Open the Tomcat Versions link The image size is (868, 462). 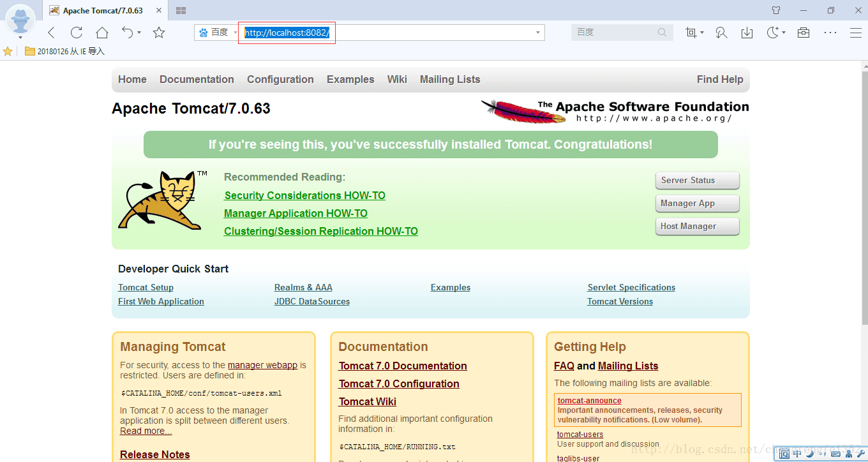[x=620, y=301]
